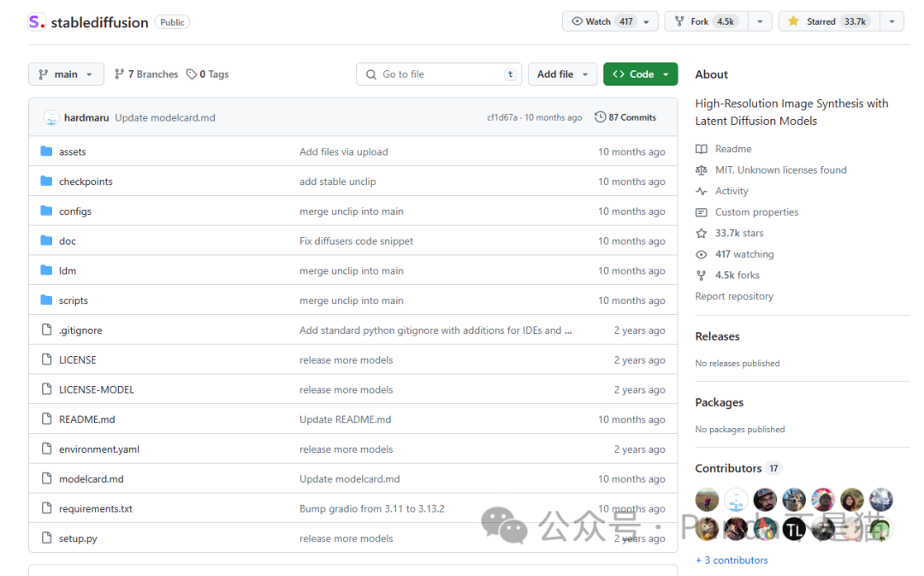Click the stablediffusion repository logo icon
Viewport: 924px width, 576px height.
(37, 22)
